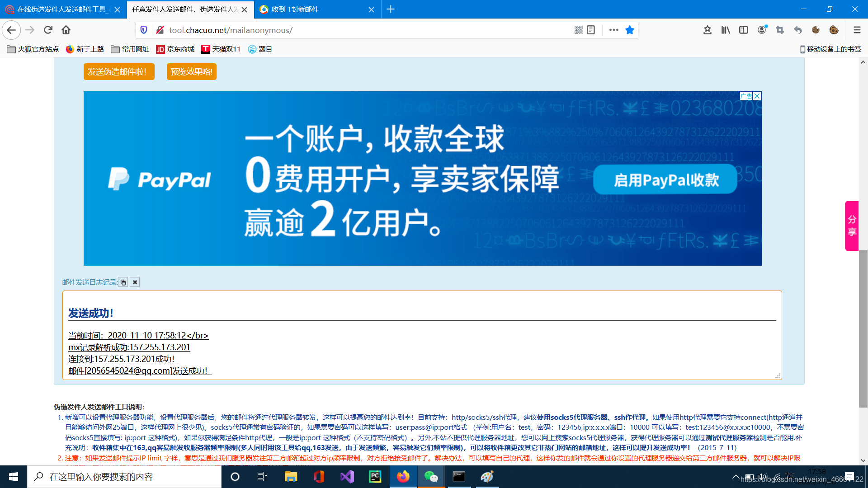The height and width of the screenshot is (488, 868).
Task: Switch to the 在线伪造发件人发送邮件工具 tab
Action: pyautogui.click(x=61, y=9)
